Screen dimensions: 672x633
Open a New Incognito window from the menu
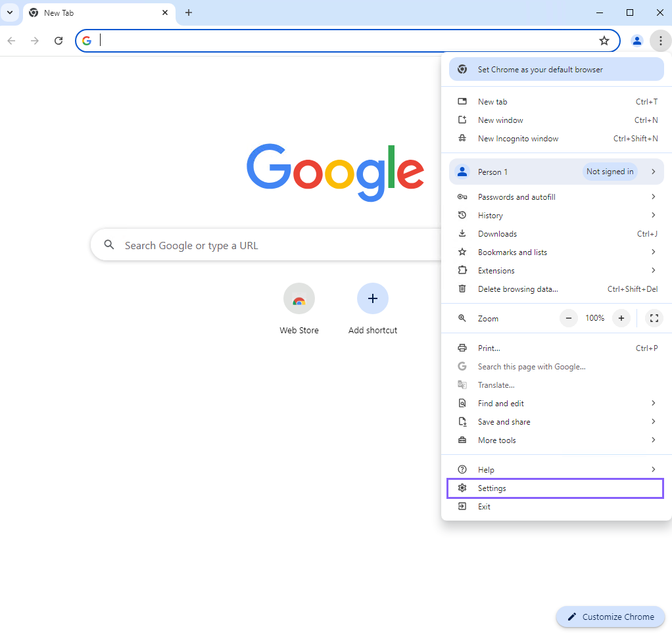pos(517,138)
